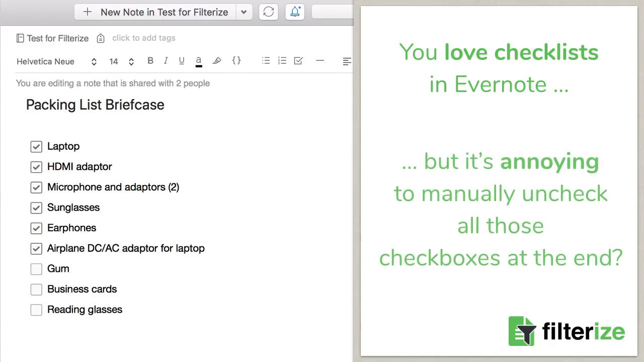The width and height of the screenshot is (644, 362).
Task: Uncheck the Sunglasses checkbox
Action: pyautogui.click(x=36, y=208)
